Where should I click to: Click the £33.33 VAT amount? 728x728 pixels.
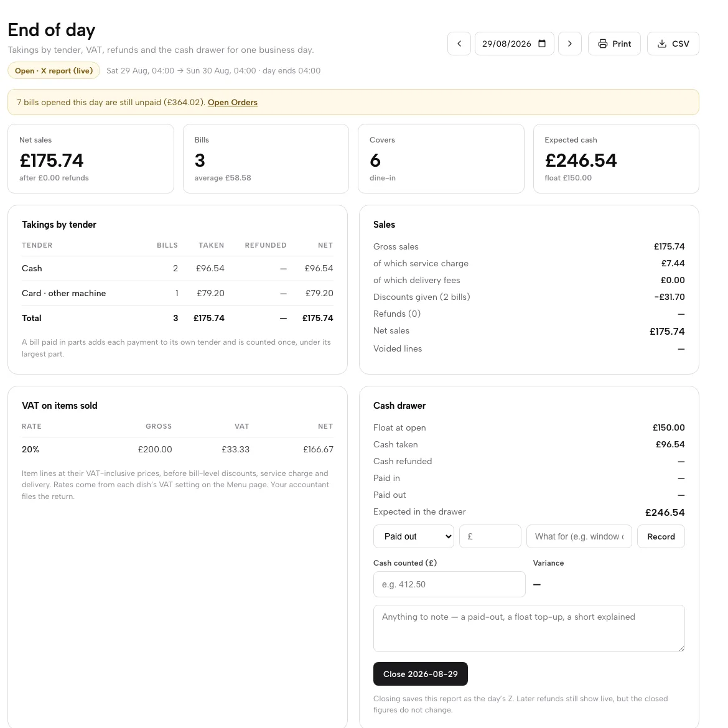235,449
